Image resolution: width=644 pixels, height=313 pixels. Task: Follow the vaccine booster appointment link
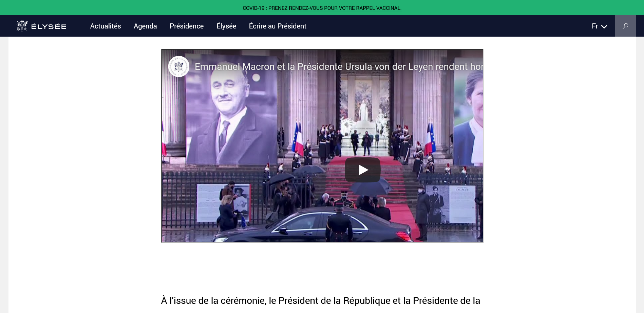(x=335, y=8)
